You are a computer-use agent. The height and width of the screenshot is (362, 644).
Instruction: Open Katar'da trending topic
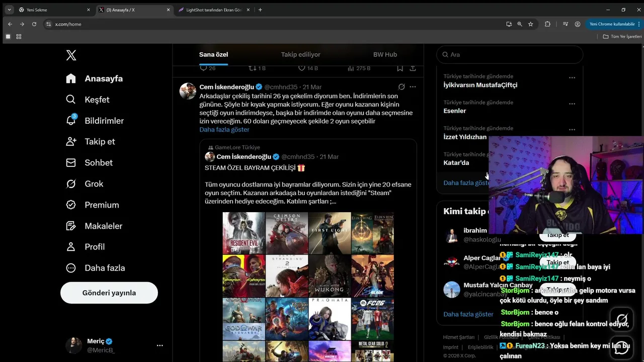[456, 163]
